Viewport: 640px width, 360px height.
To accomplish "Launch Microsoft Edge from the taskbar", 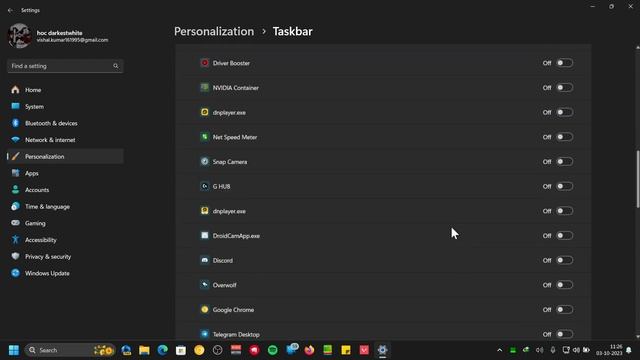I will (162, 350).
